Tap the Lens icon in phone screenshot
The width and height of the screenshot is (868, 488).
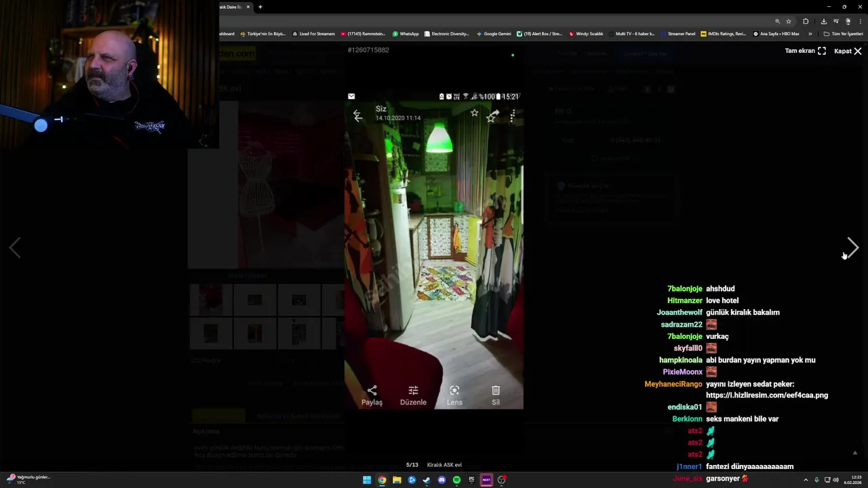(x=454, y=395)
